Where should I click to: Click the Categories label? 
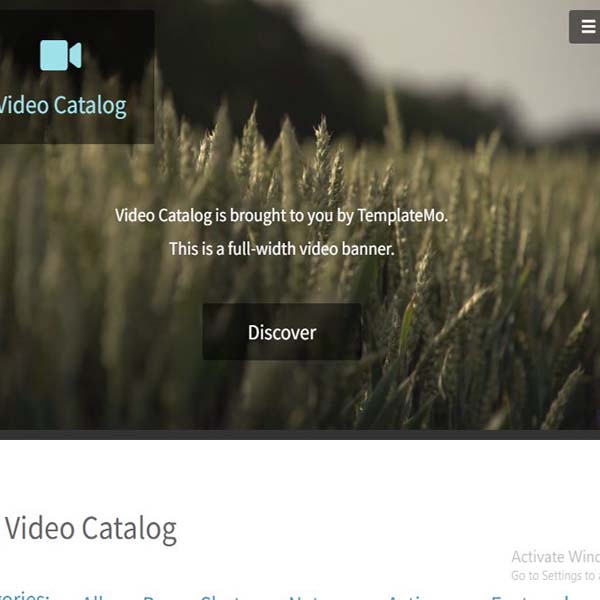coord(24,596)
